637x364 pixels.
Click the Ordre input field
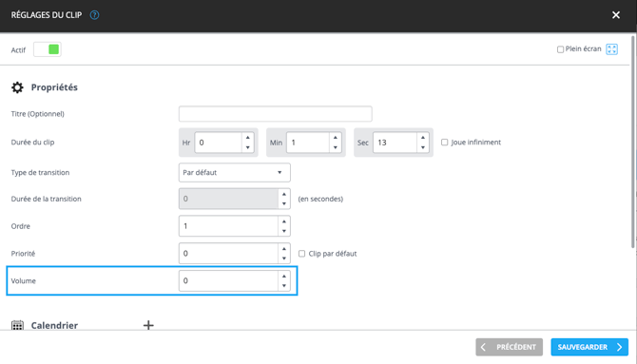228,226
